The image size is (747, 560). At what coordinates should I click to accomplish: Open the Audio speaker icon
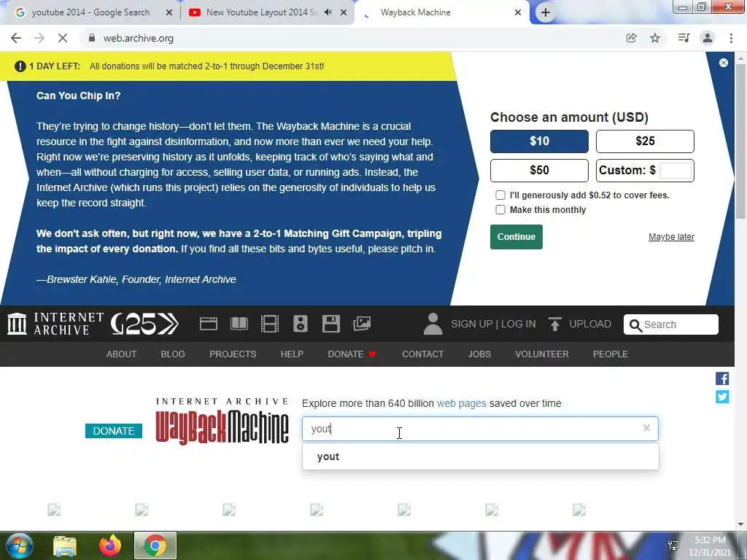tap(300, 324)
